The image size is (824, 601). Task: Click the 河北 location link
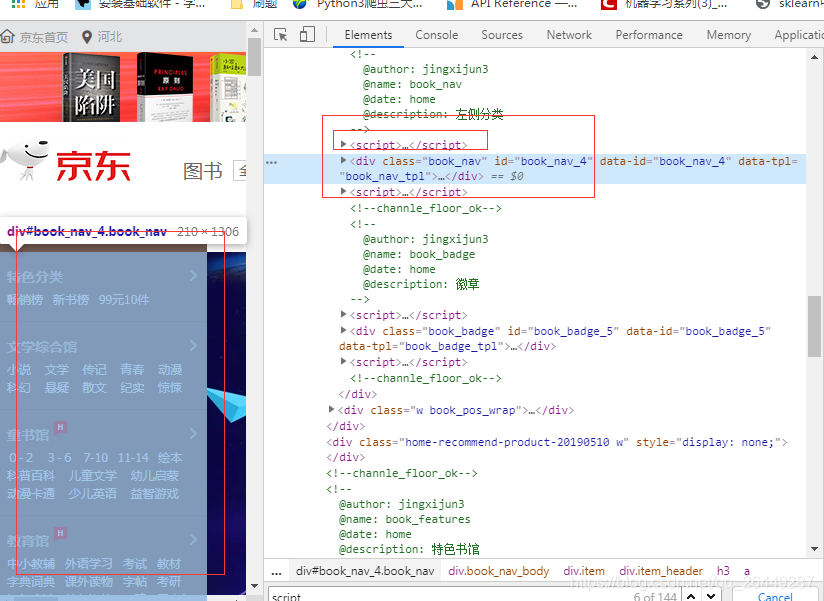109,37
